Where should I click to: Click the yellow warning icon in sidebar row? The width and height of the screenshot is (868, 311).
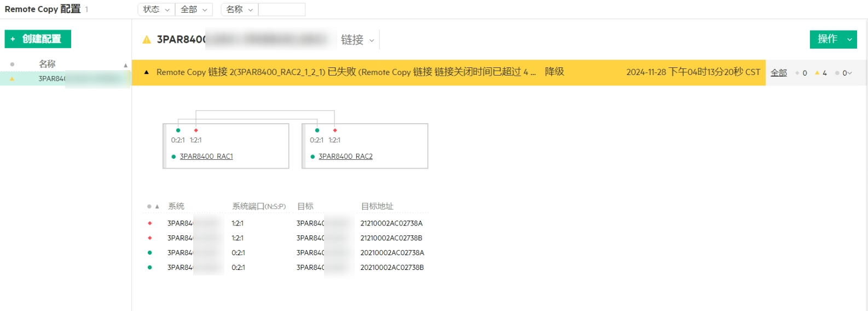[x=12, y=79]
